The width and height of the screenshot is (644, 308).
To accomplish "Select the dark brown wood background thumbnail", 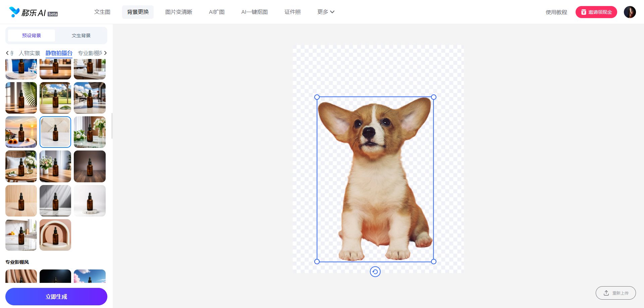I will pyautogui.click(x=90, y=167).
